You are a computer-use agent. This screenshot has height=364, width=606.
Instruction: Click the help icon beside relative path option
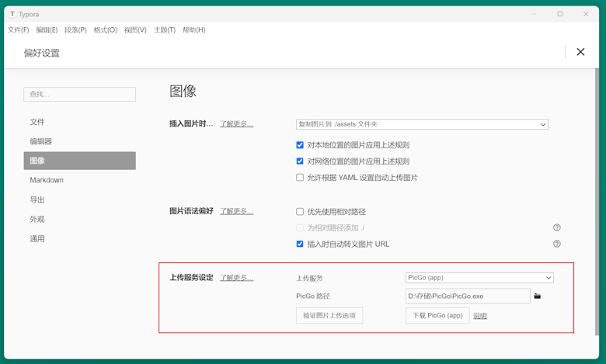556,227
